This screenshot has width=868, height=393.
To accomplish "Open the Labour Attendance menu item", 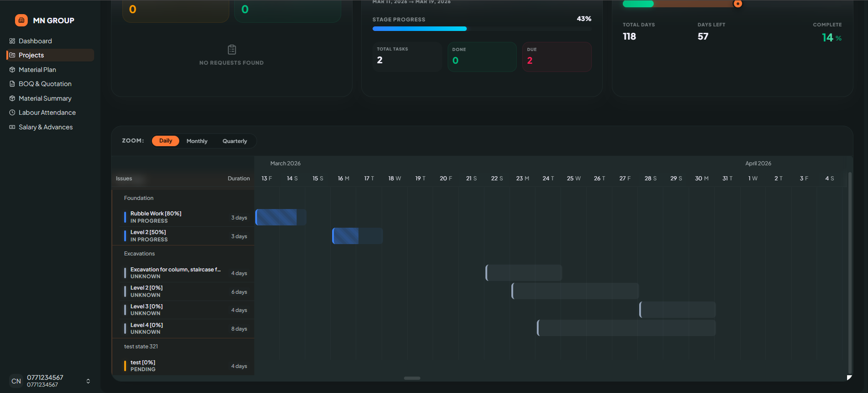I will [50, 112].
